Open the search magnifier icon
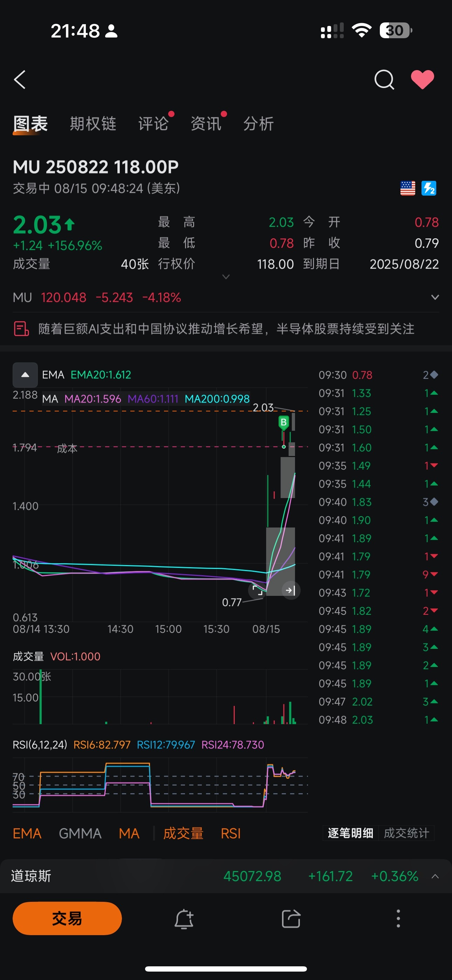 coord(384,80)
